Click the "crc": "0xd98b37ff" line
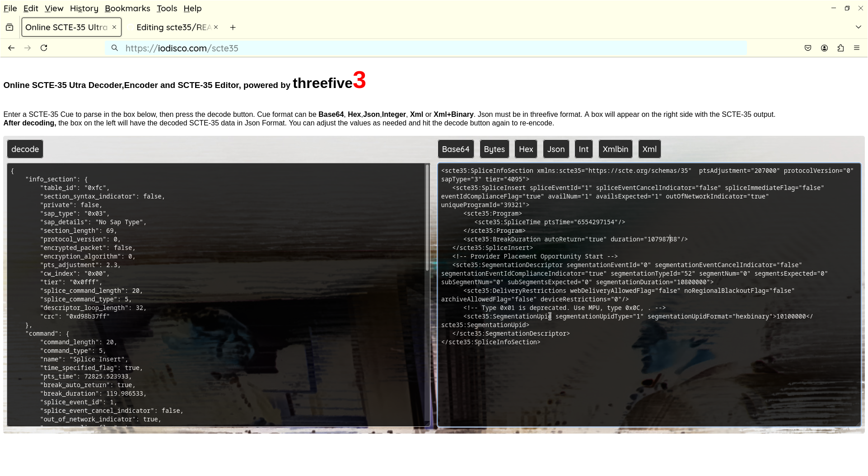Image resolution: width=868 pixels, height=476 pixels. pyautogui.click(x=75, y=317)
